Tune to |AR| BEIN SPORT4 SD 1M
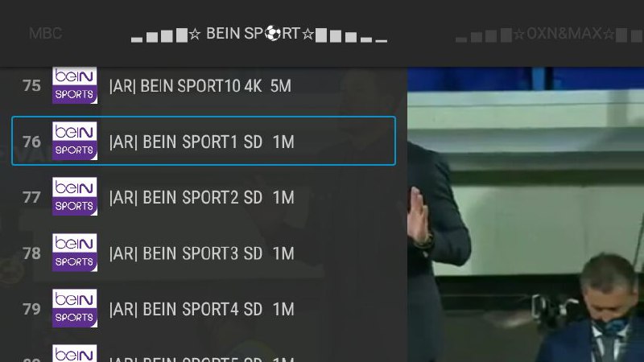The image size is (644, 362). (x=204, y=308)
